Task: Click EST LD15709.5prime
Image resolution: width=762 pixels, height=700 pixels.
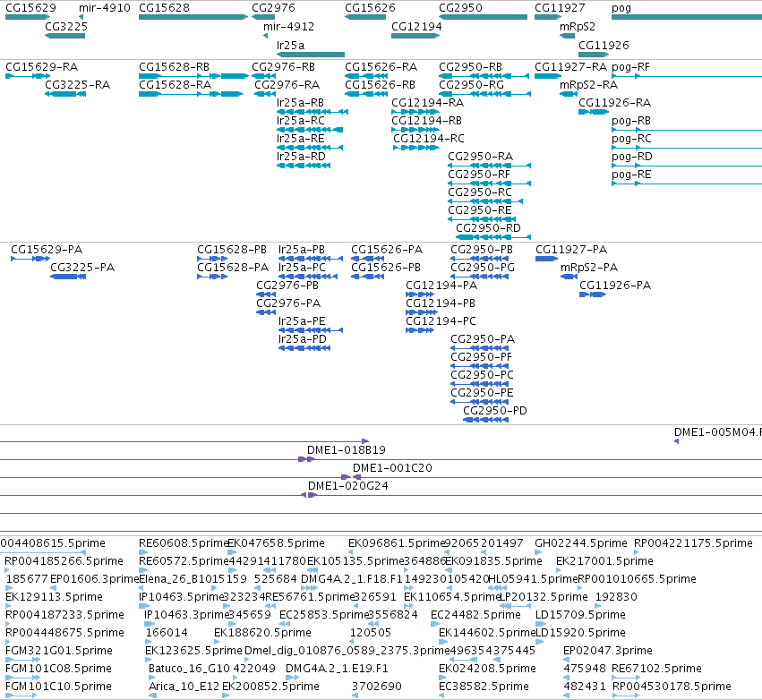Action: click(580, 614)
